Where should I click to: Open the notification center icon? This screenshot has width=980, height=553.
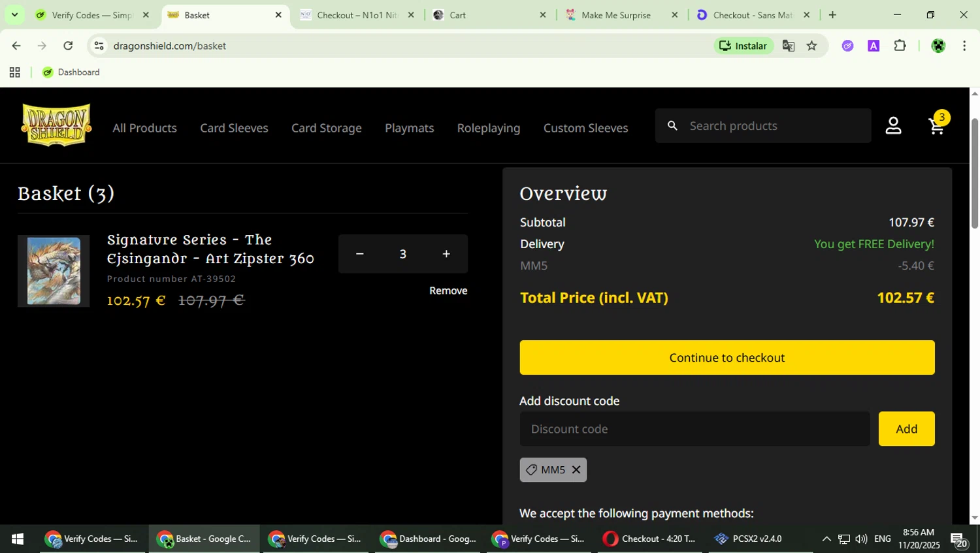[959, 540]
